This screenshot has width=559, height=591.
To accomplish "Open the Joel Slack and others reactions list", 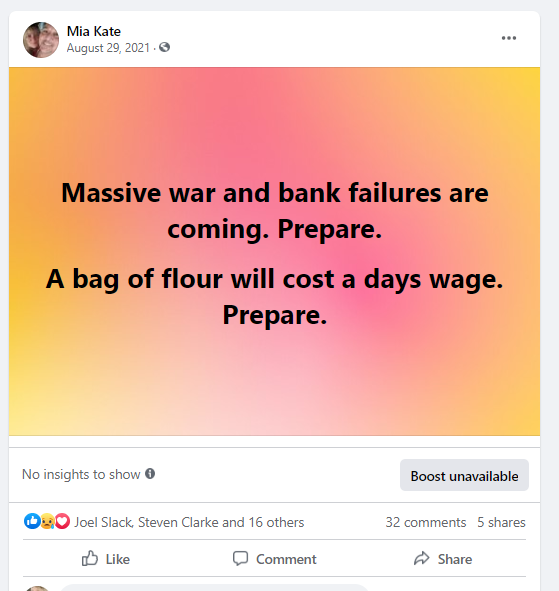I will (x=189, y=522).
